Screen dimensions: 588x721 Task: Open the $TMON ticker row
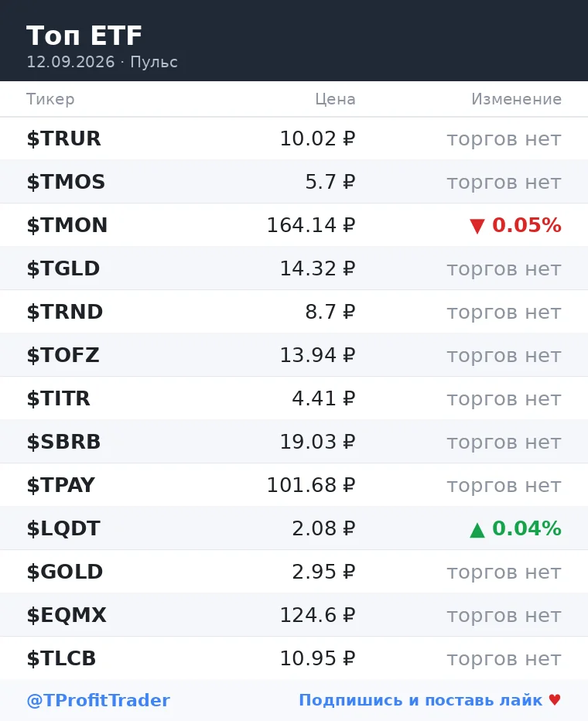[294, 225]
